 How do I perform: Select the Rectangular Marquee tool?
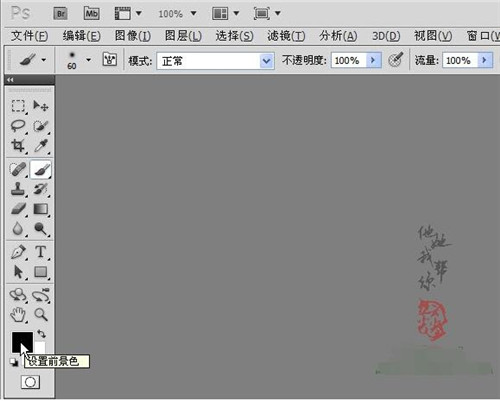click(18, 106)
